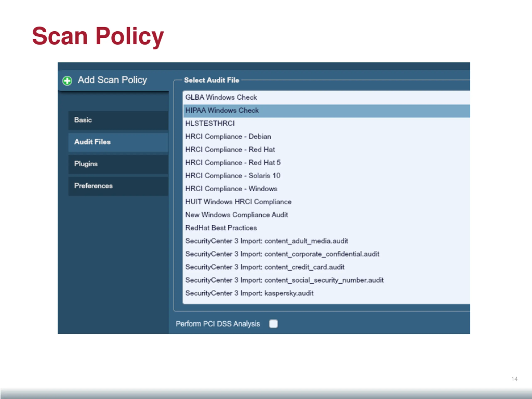
Task: Click the Perform PCI DSS Analysis label
Action: 218,324
